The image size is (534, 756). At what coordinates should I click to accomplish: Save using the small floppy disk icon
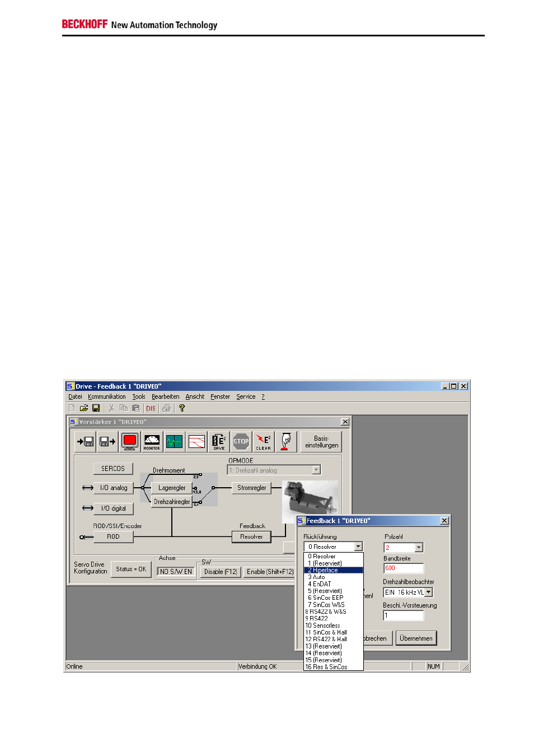96,408
